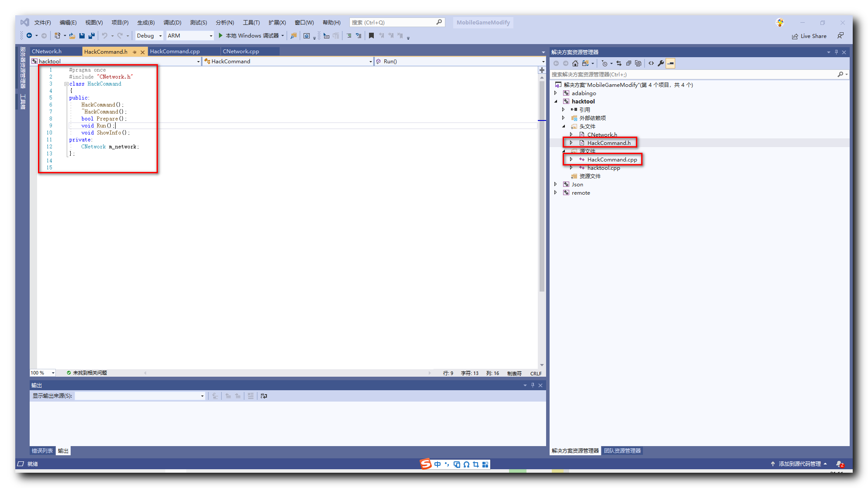
Task: Open the hacktool project scope dropdown
Action: (116, 62)
